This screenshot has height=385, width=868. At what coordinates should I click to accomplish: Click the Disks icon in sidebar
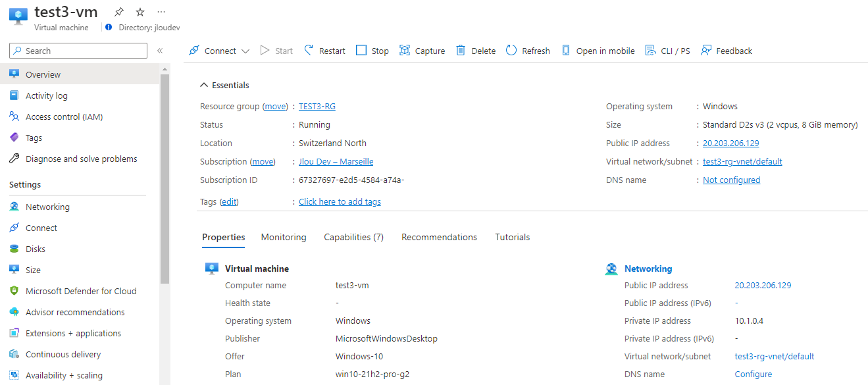coord(14,249)
